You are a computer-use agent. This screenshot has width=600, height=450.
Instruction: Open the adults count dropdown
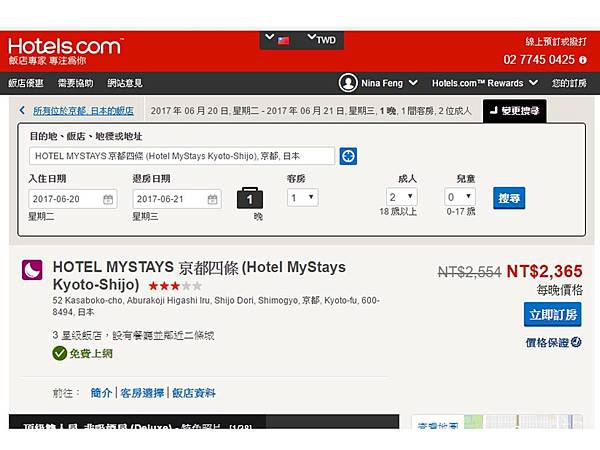[401, 197]
